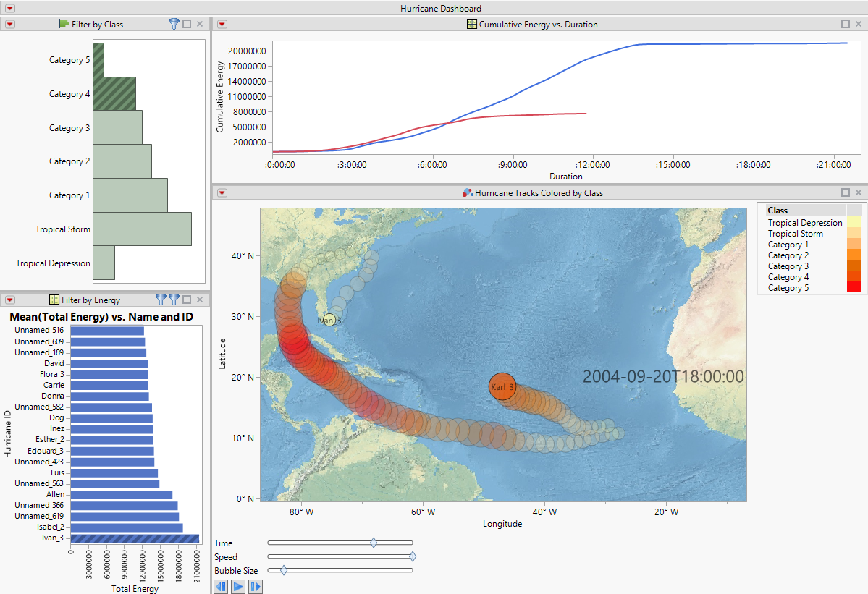Step forward one time frame on the map

tap(256, 586)
